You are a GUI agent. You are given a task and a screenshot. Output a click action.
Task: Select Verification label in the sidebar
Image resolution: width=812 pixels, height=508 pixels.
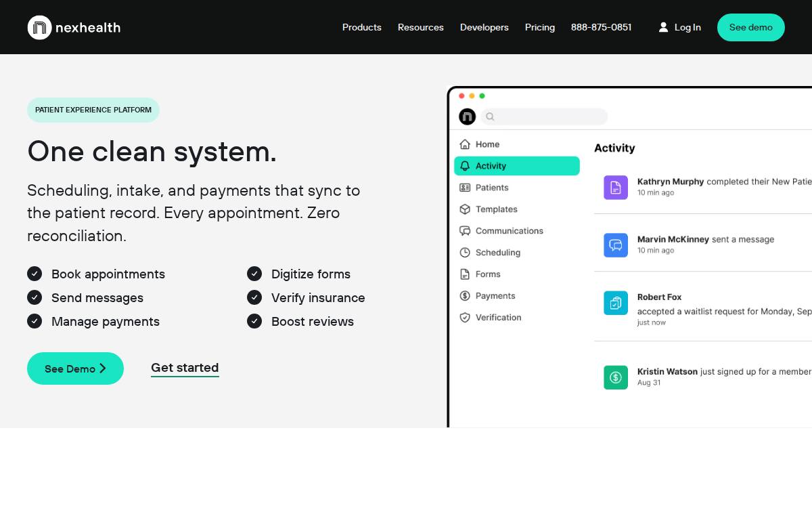click(x=499, y=318)
